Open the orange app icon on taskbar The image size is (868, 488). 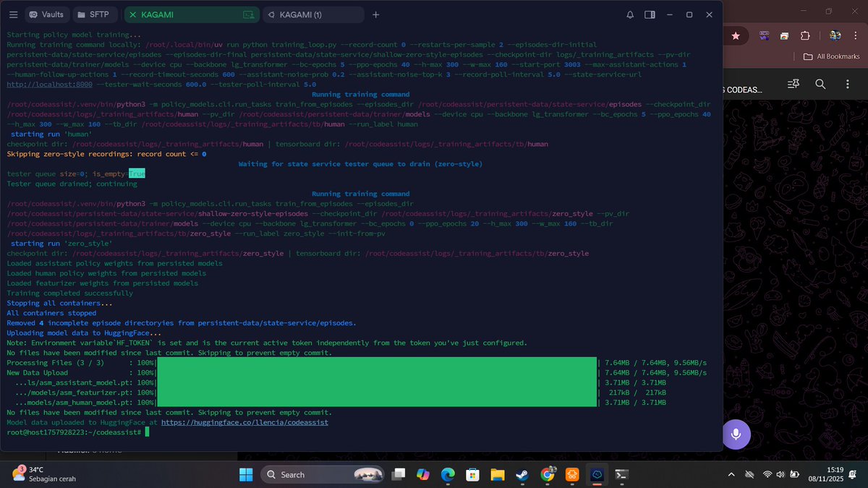pos(572,474)
